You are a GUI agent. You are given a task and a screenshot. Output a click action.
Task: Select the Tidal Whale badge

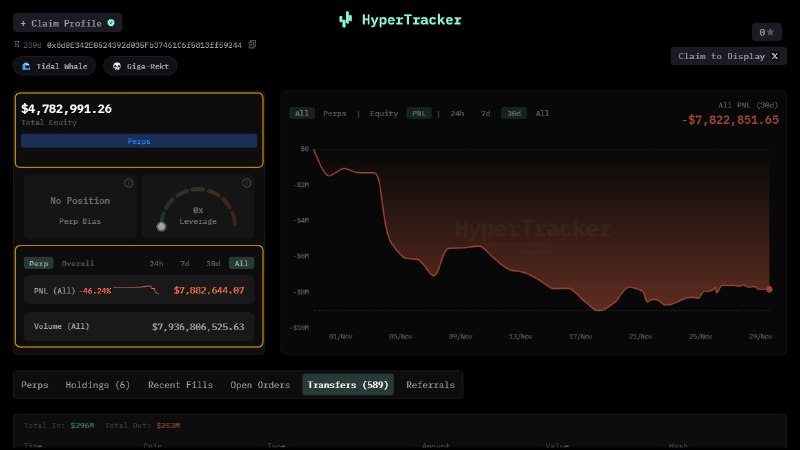(x=55, y=66)
